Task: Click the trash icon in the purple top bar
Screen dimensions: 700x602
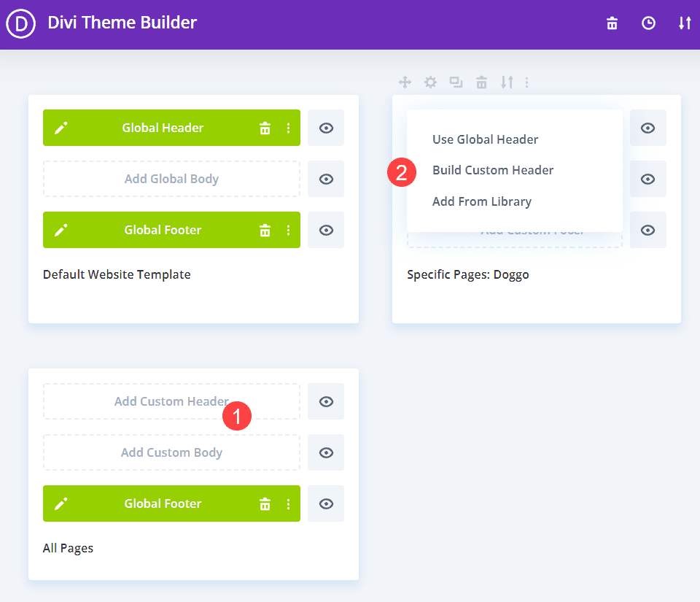Action: [612, 23]
